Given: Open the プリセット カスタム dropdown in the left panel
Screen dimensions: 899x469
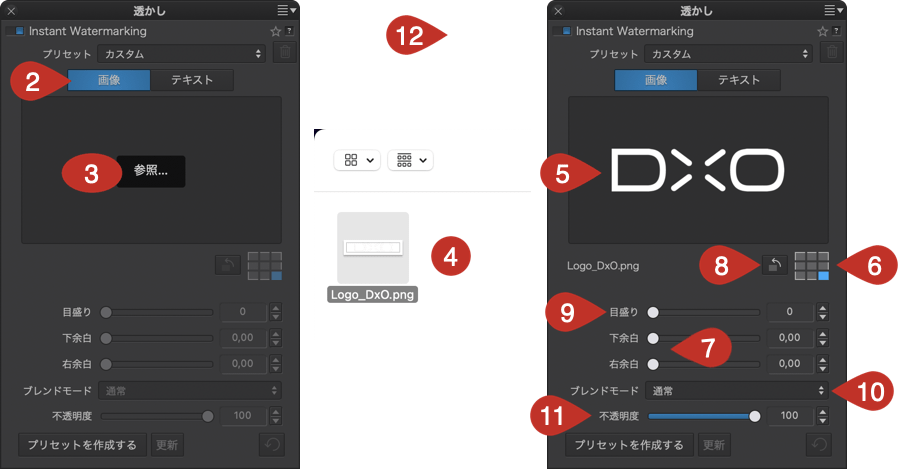Looking at the screenshot, I should point(181,54).
